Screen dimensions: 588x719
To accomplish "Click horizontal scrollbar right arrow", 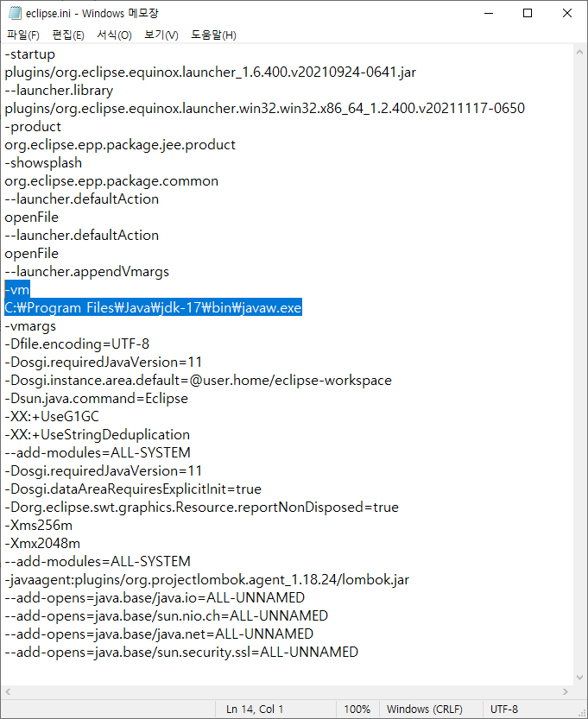I will click(x=565, y=692).
